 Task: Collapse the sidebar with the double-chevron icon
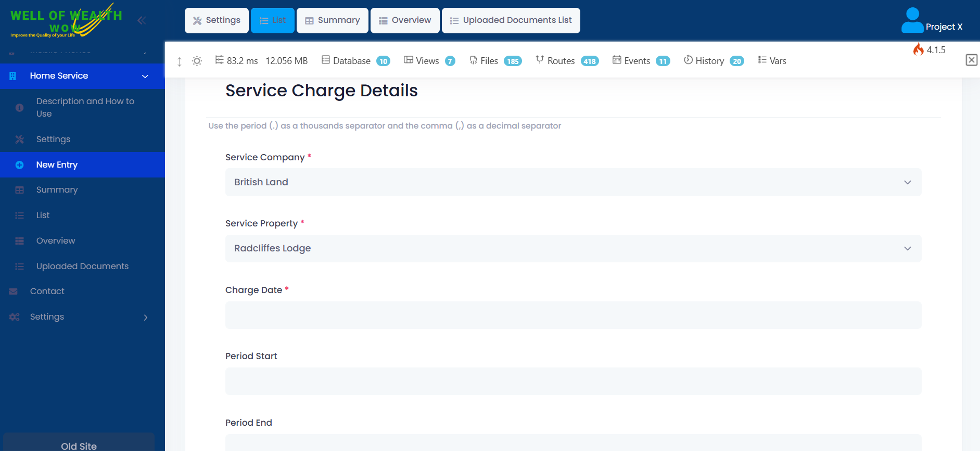(142, 20)
